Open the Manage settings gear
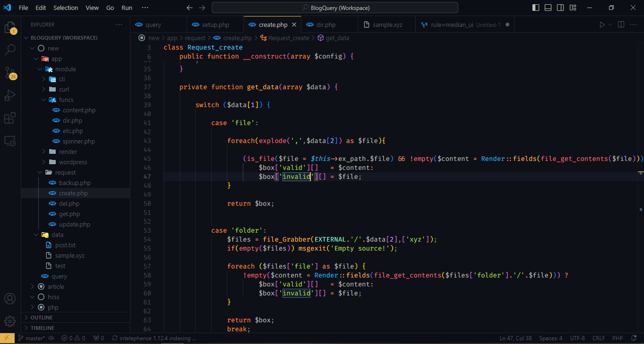This screenshot has height=344, width=644. pos(10,321)
